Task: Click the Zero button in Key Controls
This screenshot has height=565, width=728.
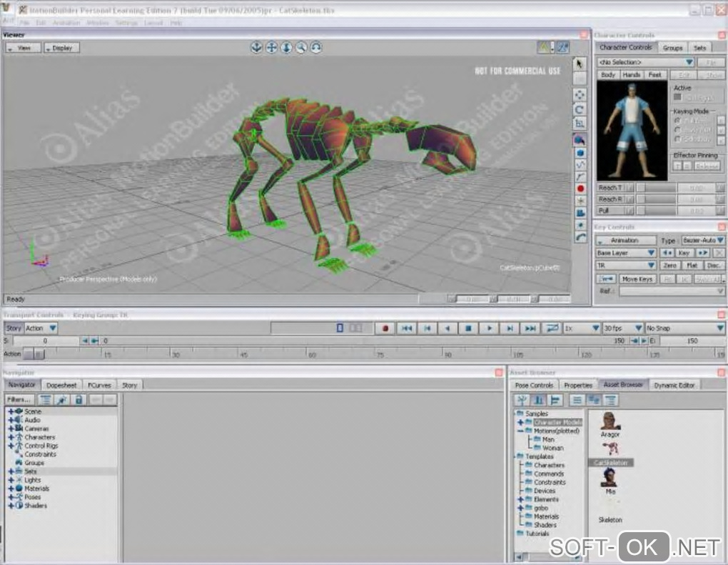Action: [669, 265]
